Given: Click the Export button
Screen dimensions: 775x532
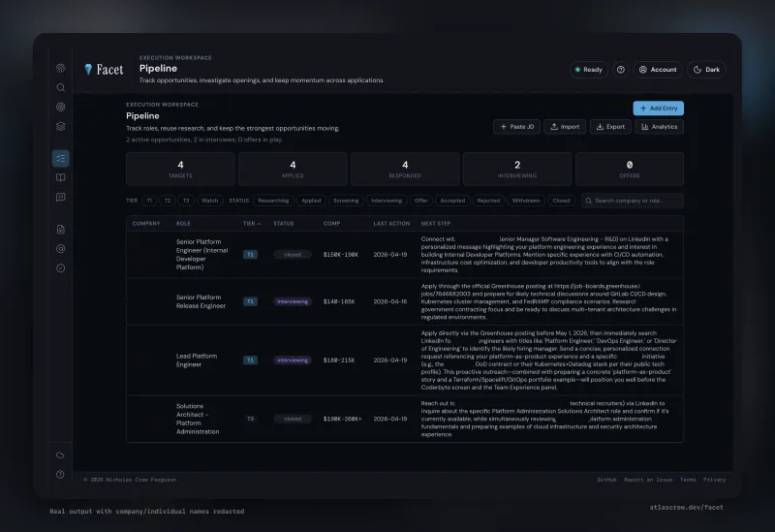Looking at the screenshot, I should tap(610, 127).
